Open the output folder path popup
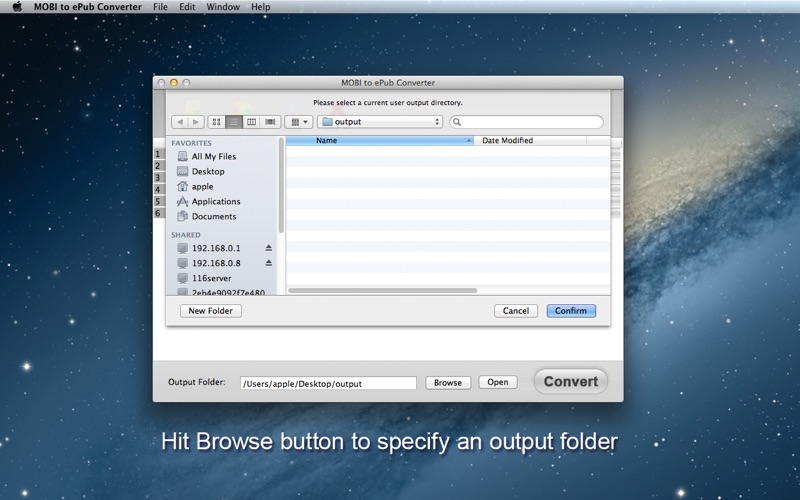The height and width of the screenshot is (500, 800). coord(380,122)
